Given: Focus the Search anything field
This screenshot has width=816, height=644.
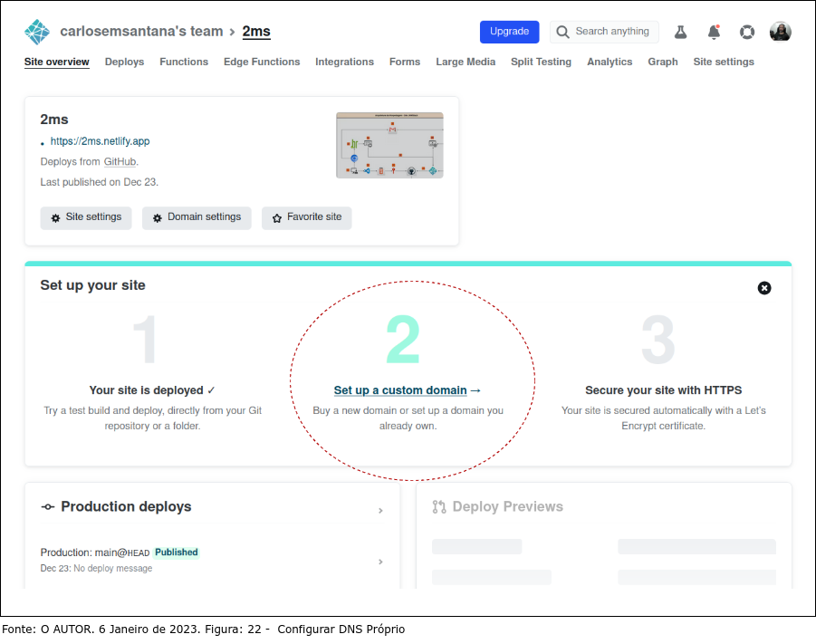Looking at the screenshot, I should click(x=604, y=32).
